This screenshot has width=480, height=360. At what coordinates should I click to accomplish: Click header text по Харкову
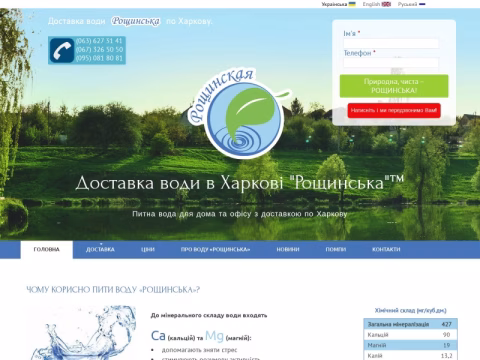click(189, 21)
